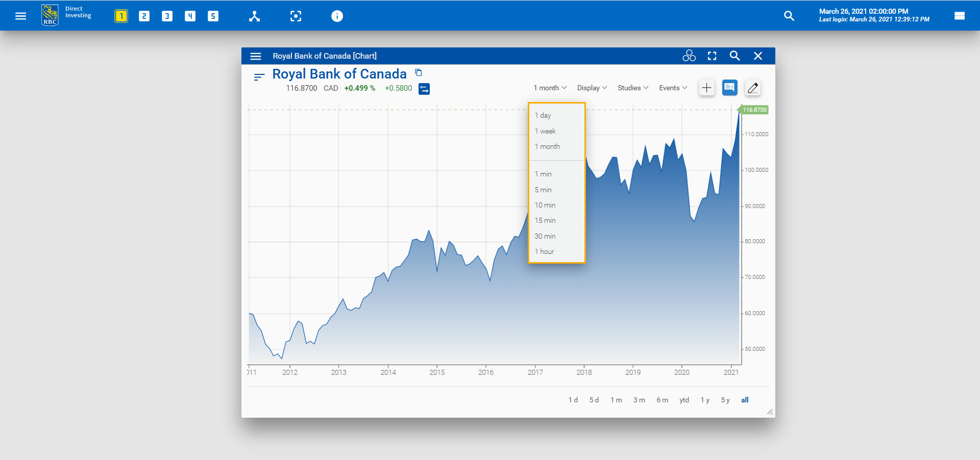This screenshot has height=460, width=980.
Task: Select the ytd time range link
Action: point(683,400)
